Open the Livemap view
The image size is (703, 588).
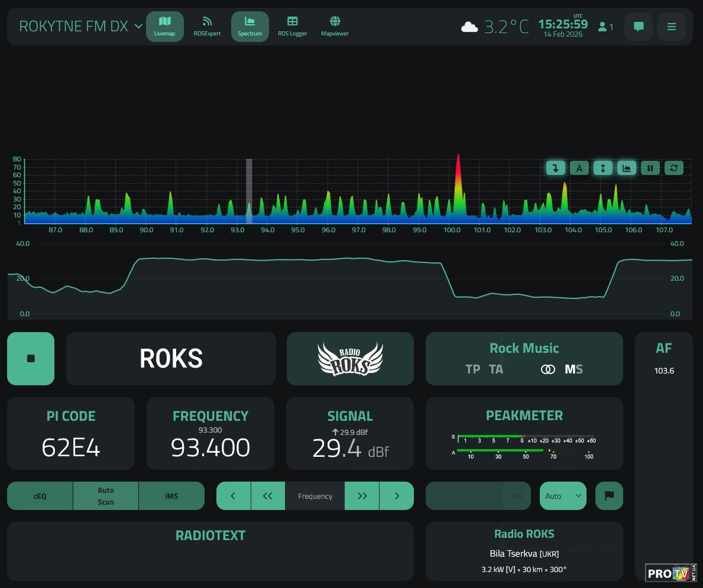point(164,27)
